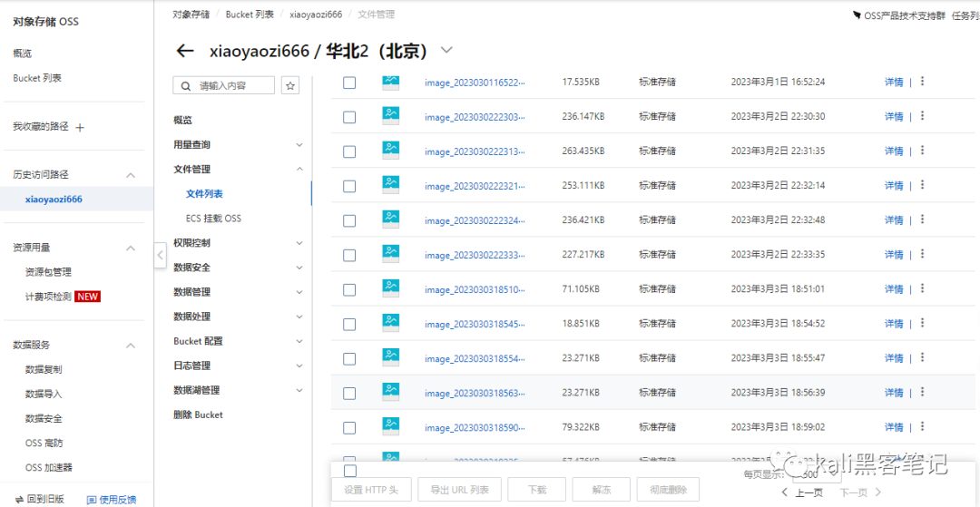Select checkbox for 79.322KB file
This screenshot has width=980, height=507.
tap(349, 428)
